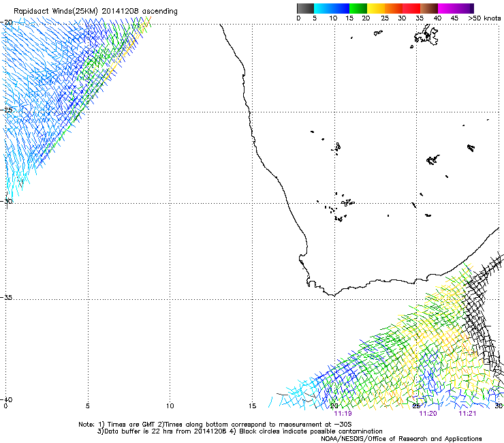Click the '35' label under the color legend
Screen dimensions: 504x443
[420, 18]
